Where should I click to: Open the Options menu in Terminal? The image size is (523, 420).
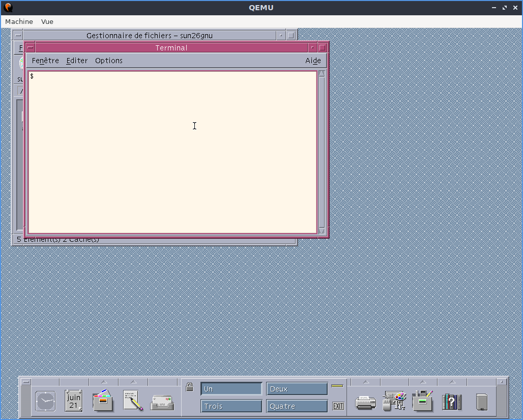109,61
